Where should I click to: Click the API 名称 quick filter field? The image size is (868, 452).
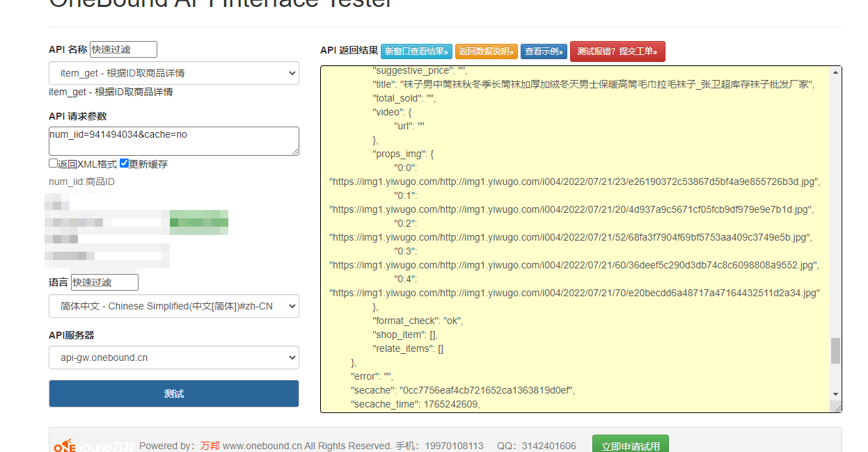(123, 49)
